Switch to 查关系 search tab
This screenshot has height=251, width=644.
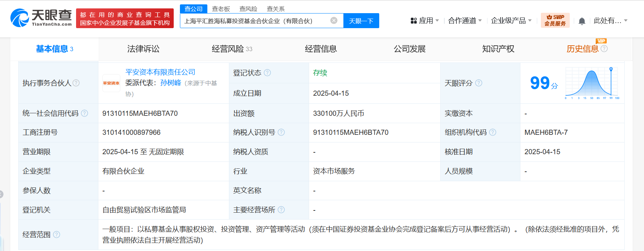(276, 9)
